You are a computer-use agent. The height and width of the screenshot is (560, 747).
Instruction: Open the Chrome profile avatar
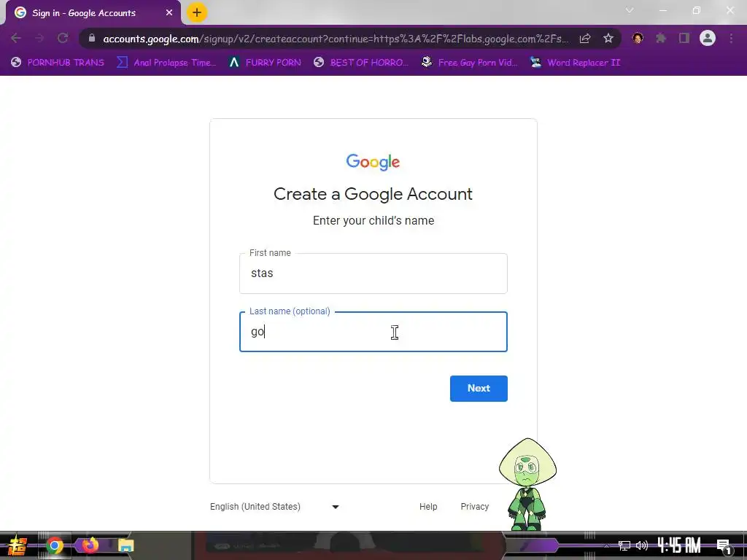[708, 38]
